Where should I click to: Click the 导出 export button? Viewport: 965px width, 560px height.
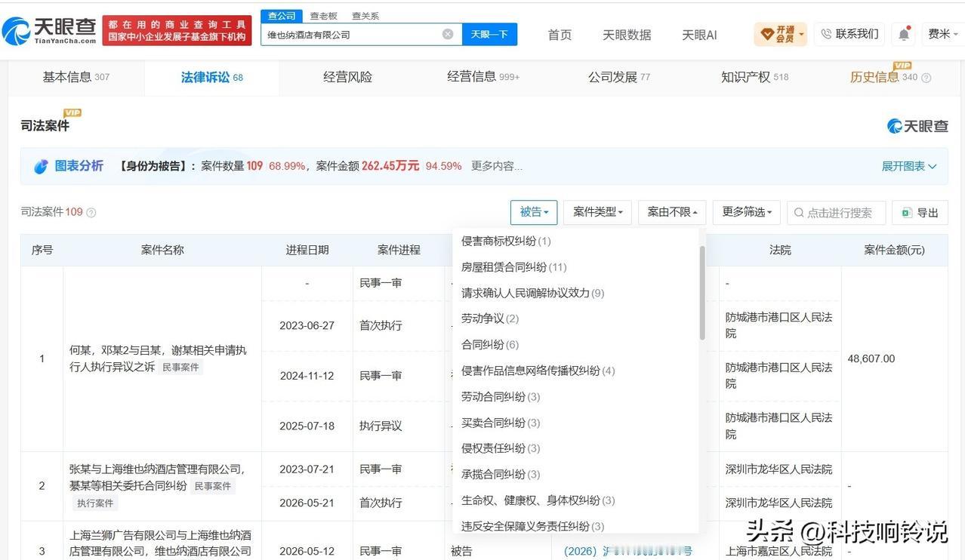(x=919, y=212)
